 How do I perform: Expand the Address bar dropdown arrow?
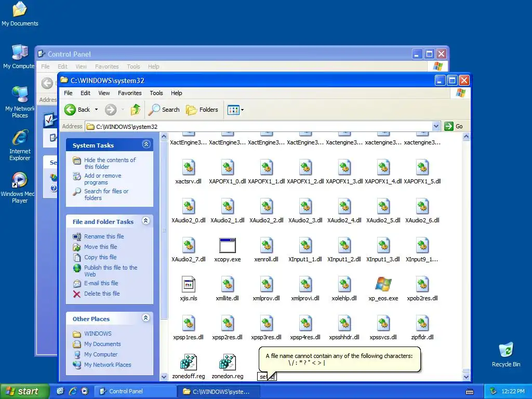pyautogui.click(x=436, y=126)
